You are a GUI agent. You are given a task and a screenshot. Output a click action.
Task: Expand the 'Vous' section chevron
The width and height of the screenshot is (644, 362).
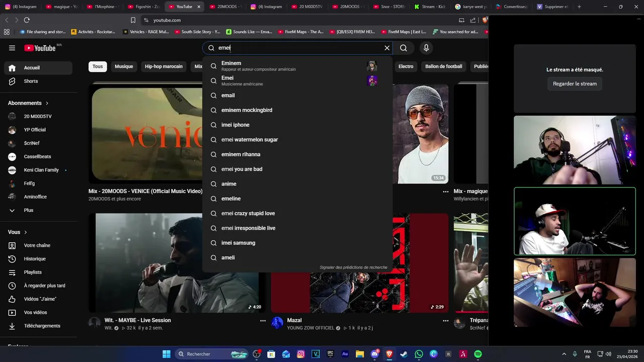(x=26, y=232)
